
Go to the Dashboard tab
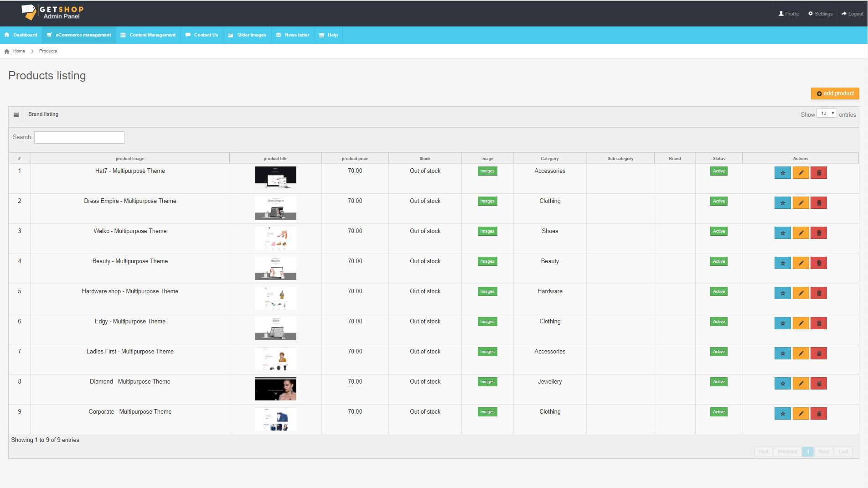point(21,35)
